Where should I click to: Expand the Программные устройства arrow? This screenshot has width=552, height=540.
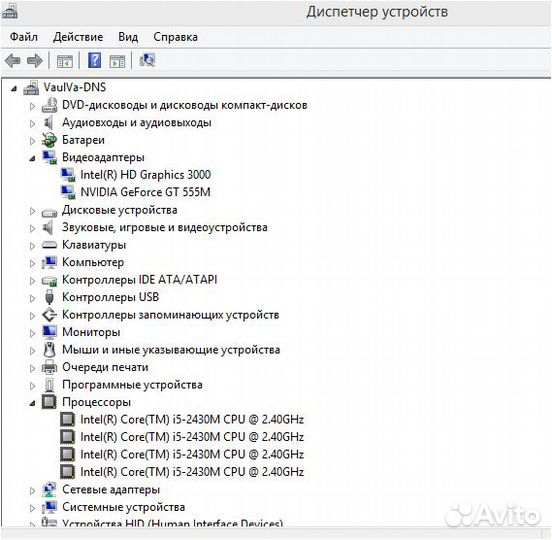pos(32,385)
